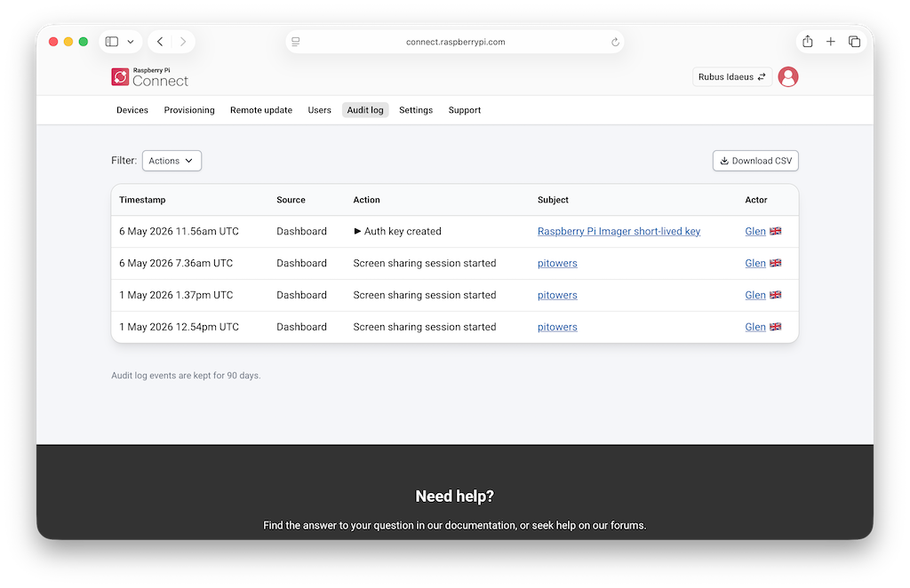This screenshot has width=910, height=588.
Task: Open a new tab with plus icon
Action: click(x=831, y=42)
